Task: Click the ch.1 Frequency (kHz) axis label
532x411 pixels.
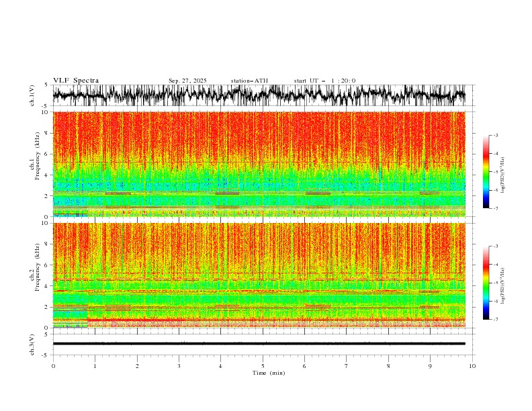Action: click(35, 156)
